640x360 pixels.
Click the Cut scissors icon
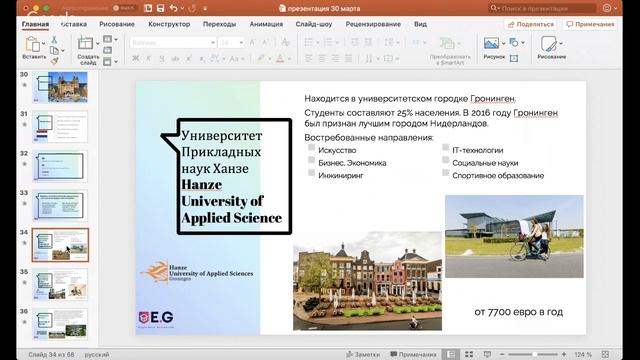pyautogui.click(x=54, y=39)
